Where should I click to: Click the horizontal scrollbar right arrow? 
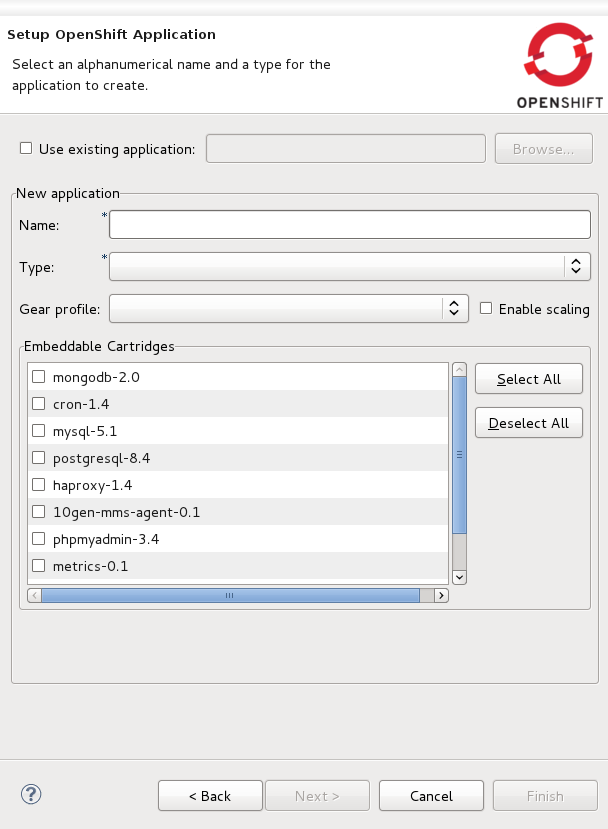coord(441,595)
